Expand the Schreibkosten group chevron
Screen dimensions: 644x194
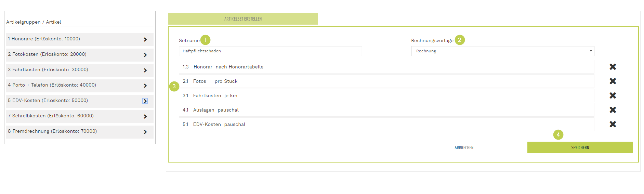(145, 117)
